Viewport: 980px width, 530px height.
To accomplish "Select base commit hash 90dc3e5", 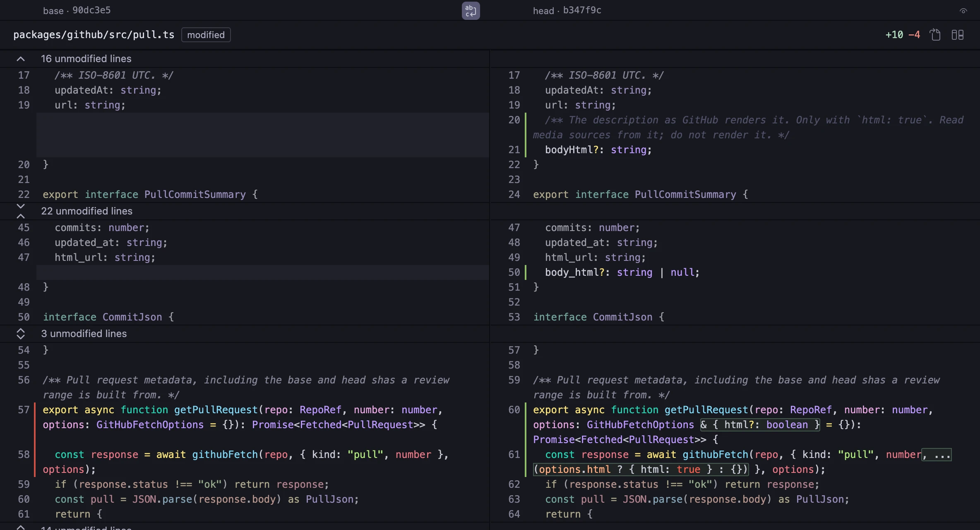I will click(91, 10).
